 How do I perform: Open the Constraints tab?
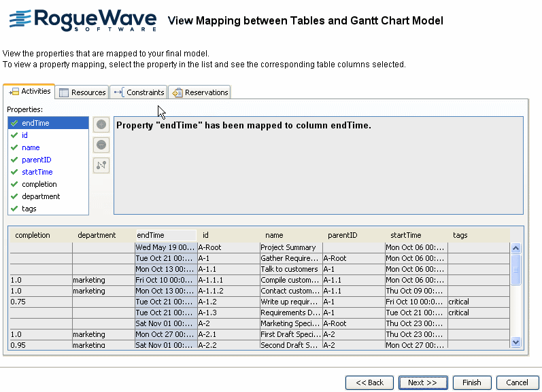coord(139,92)
